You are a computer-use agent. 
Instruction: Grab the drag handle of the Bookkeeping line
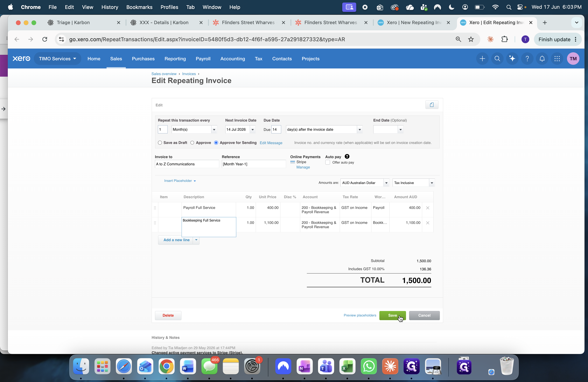(155, 223)
